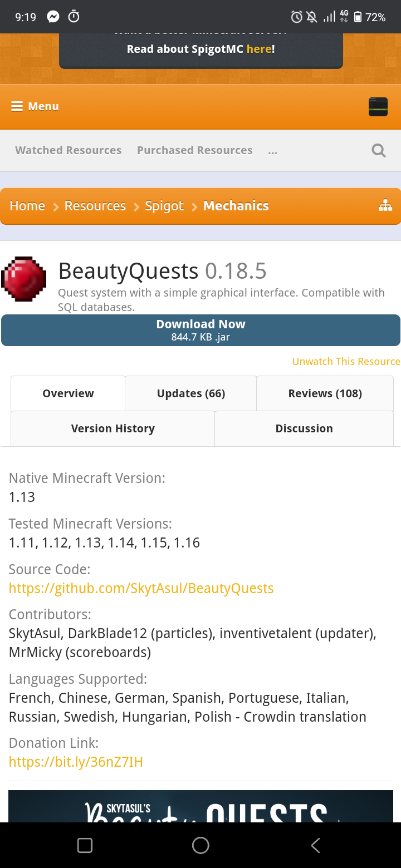Open the Reviews (108) tab

pos(325,393)
